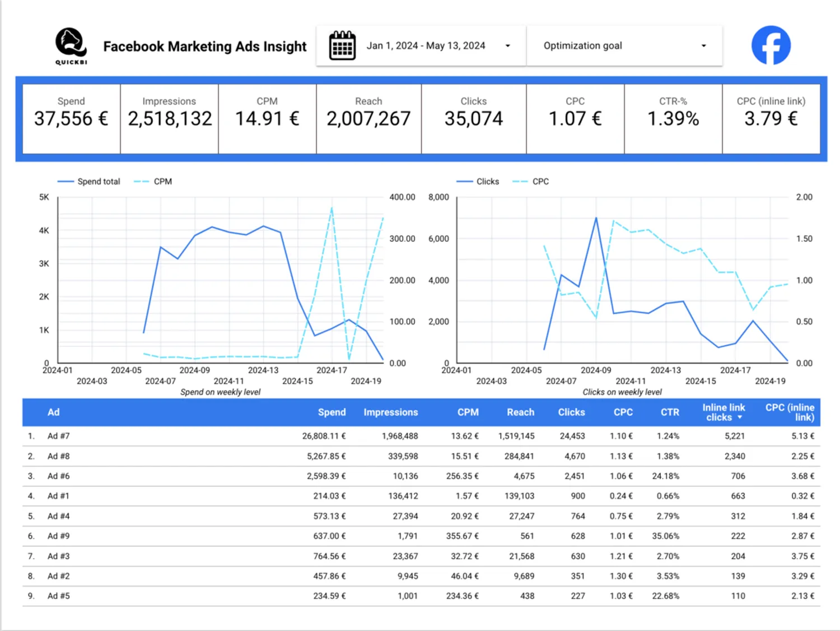Click the CTR-% scorecard value 1.39%
The height and width of the screenshot is (631, 840).
(x=673, y=119)
